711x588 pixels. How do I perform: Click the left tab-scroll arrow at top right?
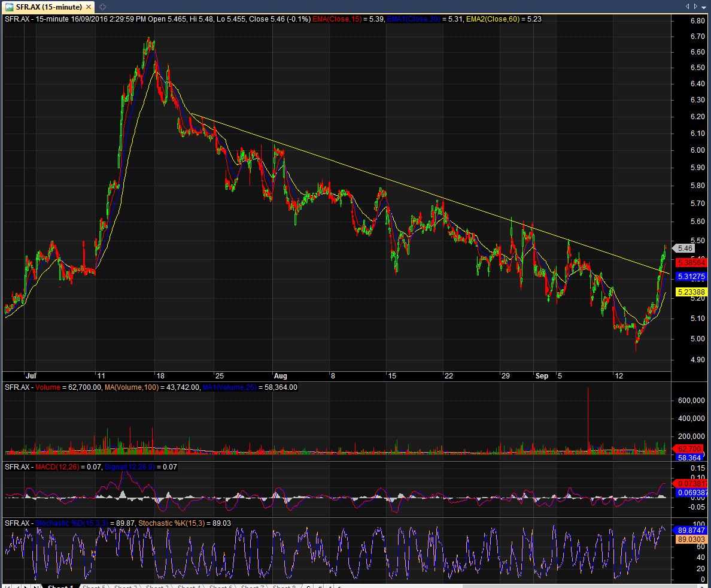click(x=688, y=7)
